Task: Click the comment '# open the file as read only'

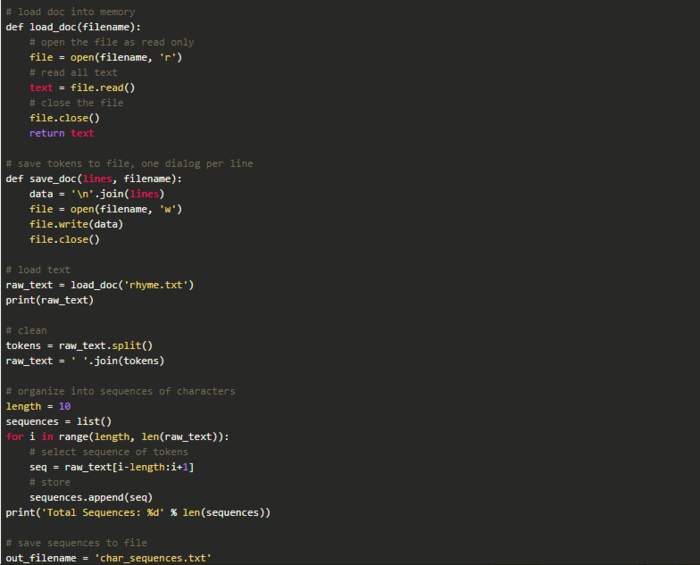Action: click(112, 42)
